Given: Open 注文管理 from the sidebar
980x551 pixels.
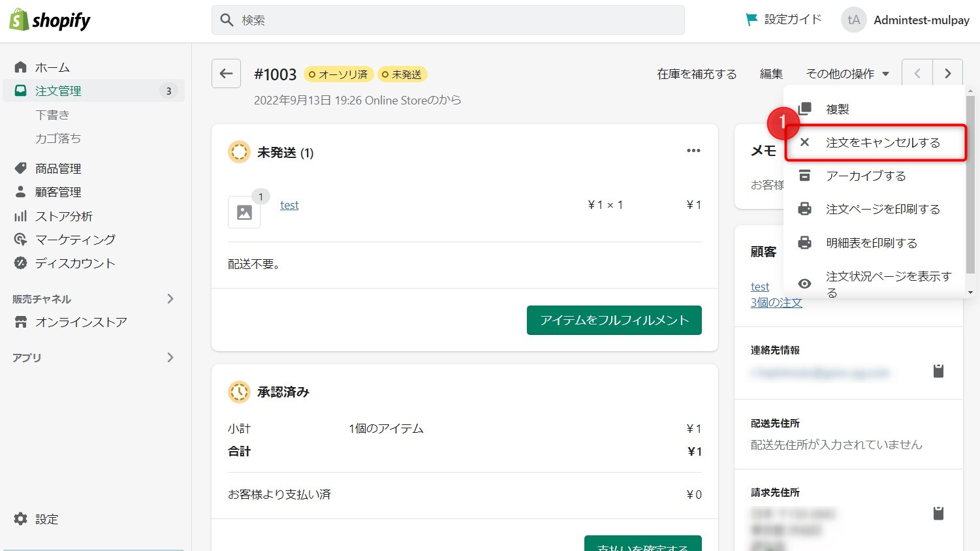Looking at the screenshot, I should [x=52, y=91].
